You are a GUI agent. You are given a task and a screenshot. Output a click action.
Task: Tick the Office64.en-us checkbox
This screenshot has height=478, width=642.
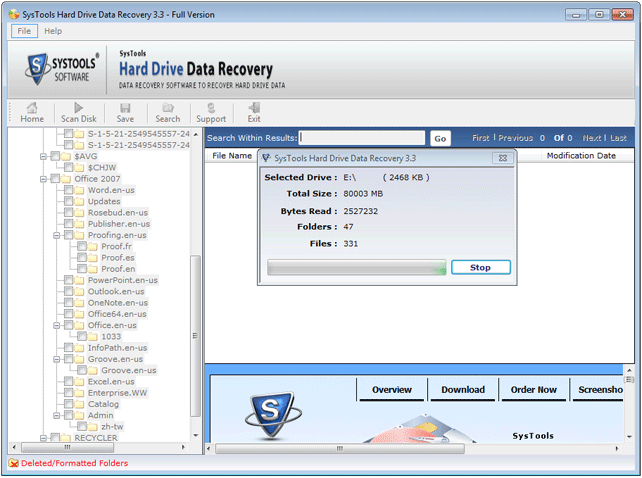click(x=69, y=314)
